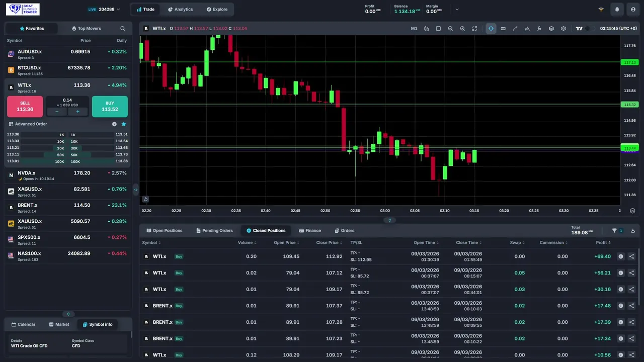Increase the lot size with plus
This screenshot has width=644, height=362.
(x=77, y=112)
